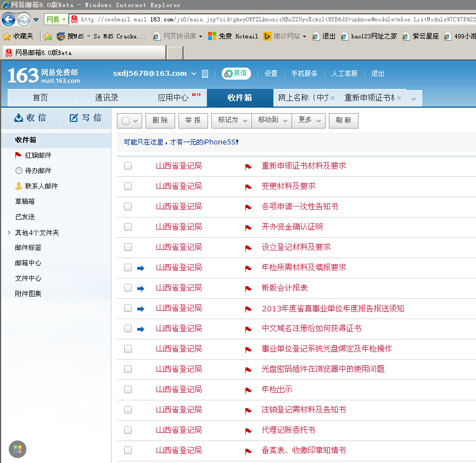
Task: Open the 草稿箱 folder
Action: 25,202
